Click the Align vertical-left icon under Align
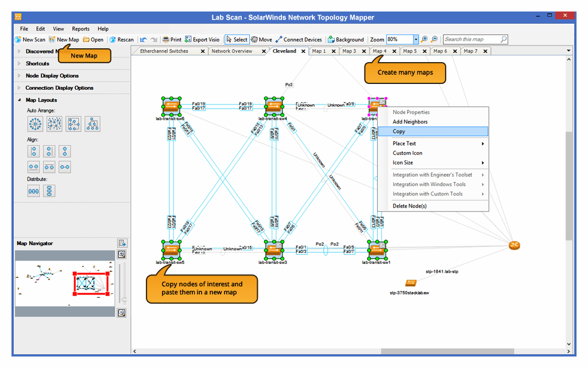 (33, 151)
